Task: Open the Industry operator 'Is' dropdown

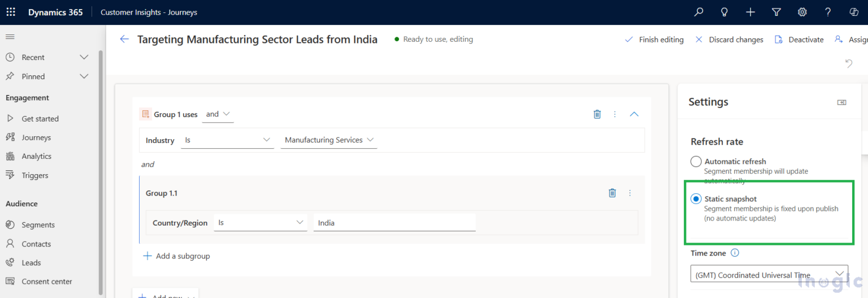Action: (227, 140)
